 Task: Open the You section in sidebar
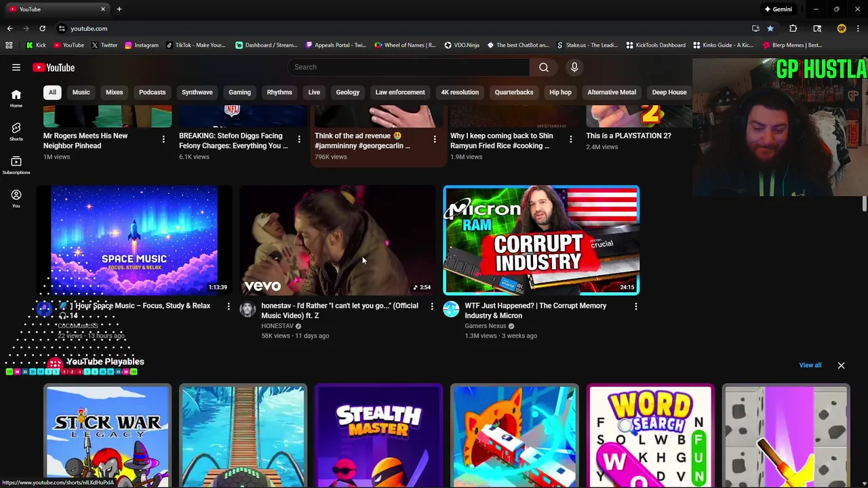point(16,198)
